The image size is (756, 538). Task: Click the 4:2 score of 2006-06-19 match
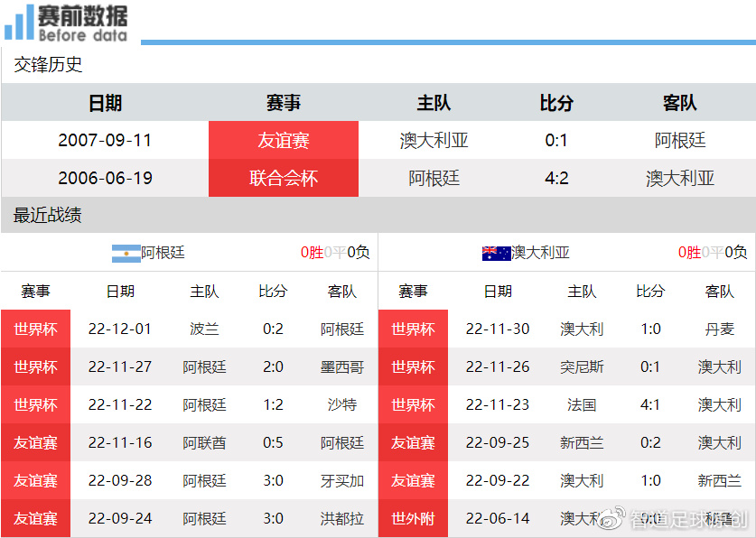[556, 178]
